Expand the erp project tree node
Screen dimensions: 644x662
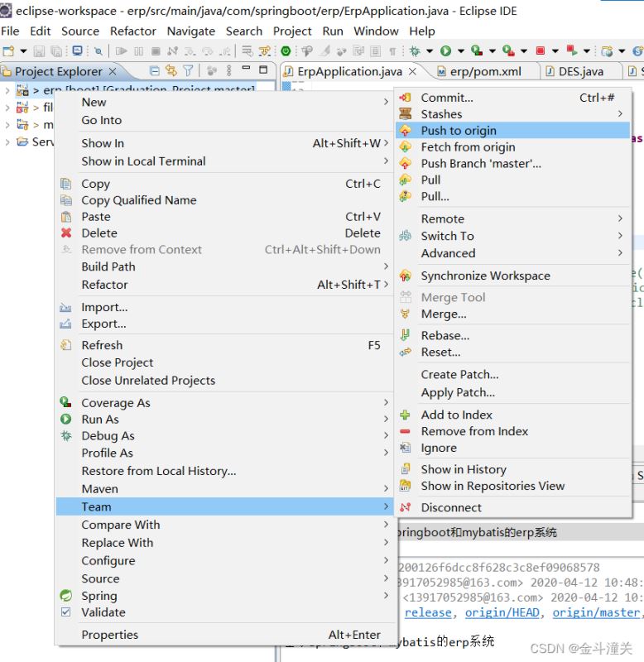coord(7,90)
